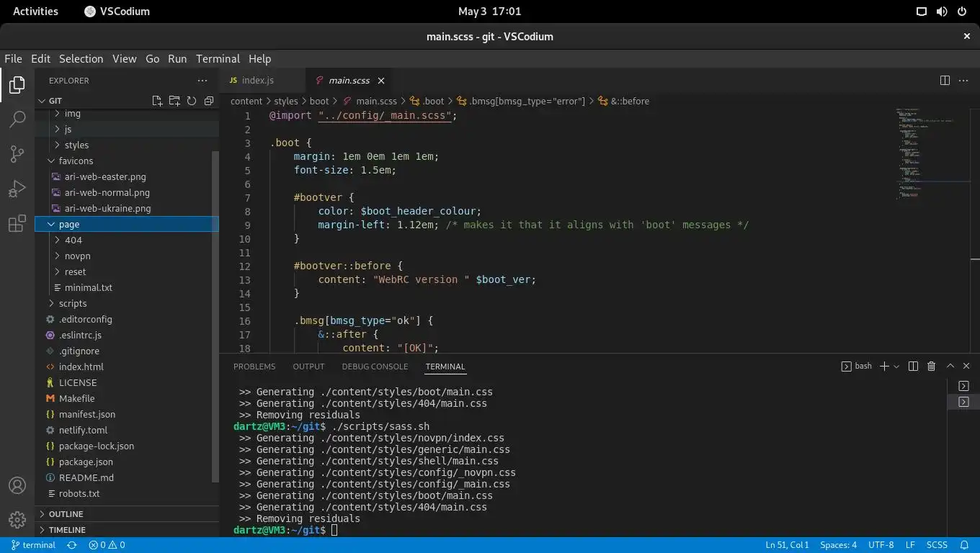980x553 pixels.
Task: Collapse all folders in explorer
Action: [x=209, y=101]
